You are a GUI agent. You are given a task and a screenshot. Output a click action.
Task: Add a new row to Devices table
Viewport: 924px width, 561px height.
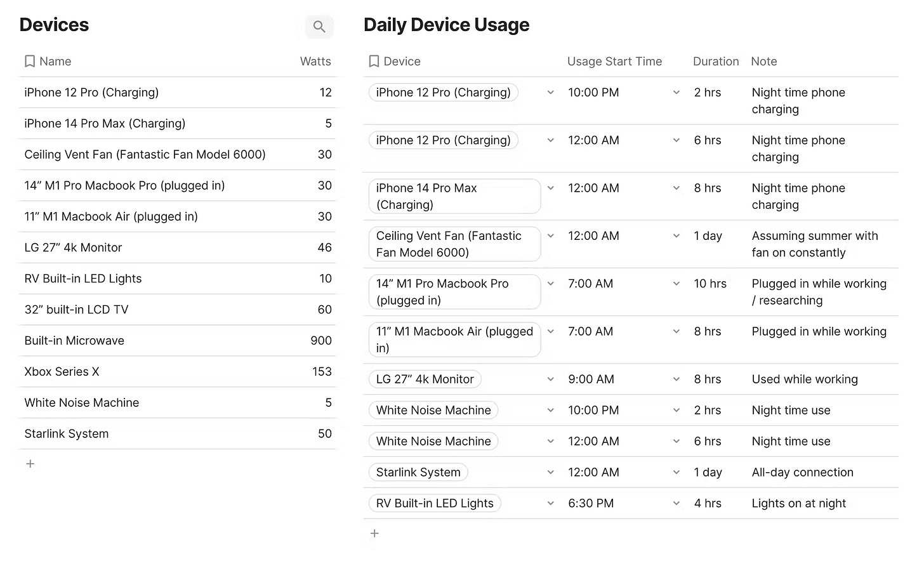pyautogui.click(x=30, y=464)
